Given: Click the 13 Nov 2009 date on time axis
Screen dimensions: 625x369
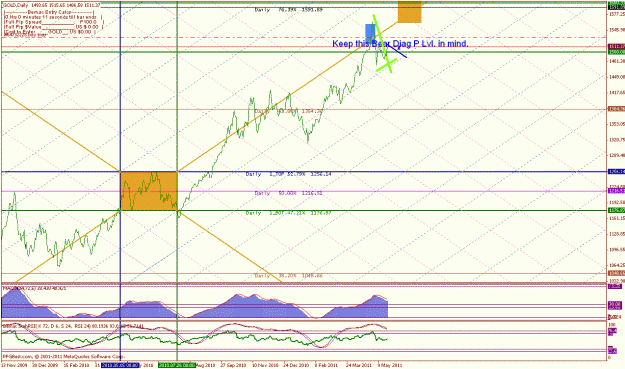Looking at the screenshot, I should click(x=14, y=365).
